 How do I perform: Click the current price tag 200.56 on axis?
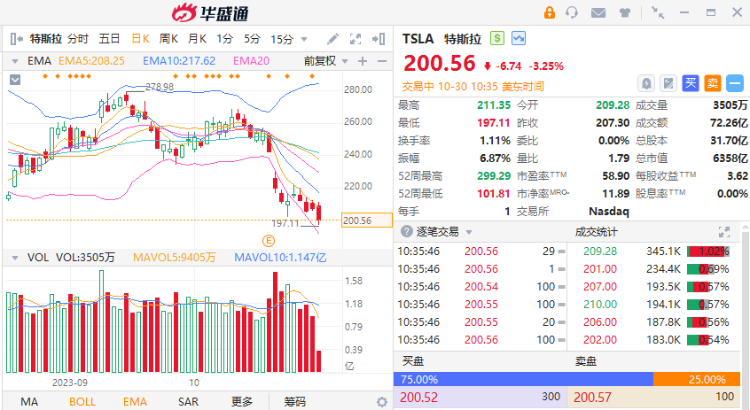tap(367, 221)
